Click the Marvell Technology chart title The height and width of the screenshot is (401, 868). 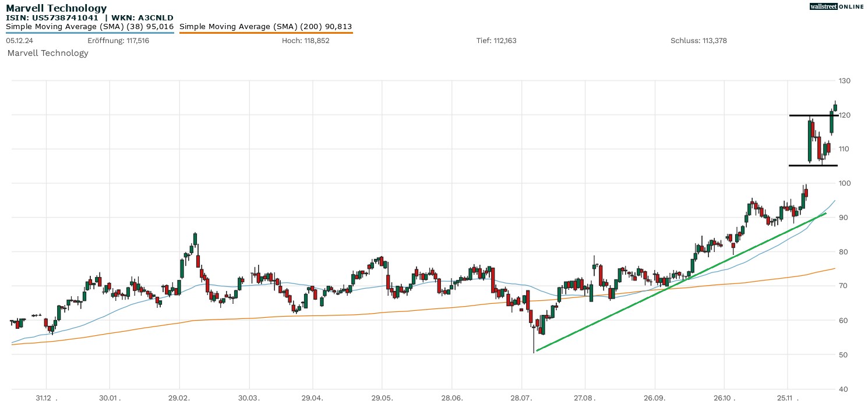coord(57,8)
